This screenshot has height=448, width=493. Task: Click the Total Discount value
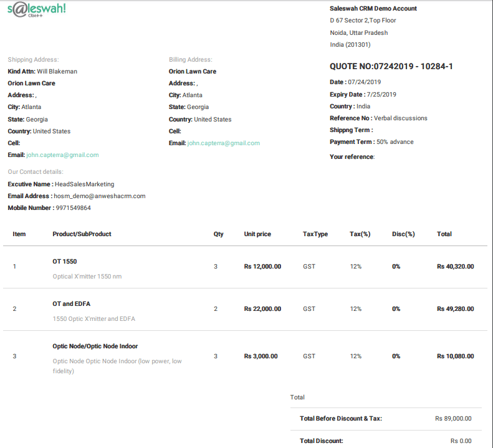tap(461, 441)
